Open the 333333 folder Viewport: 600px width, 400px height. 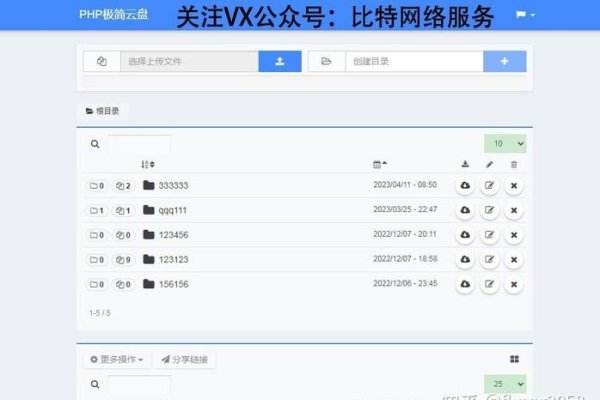click(165, 186)
